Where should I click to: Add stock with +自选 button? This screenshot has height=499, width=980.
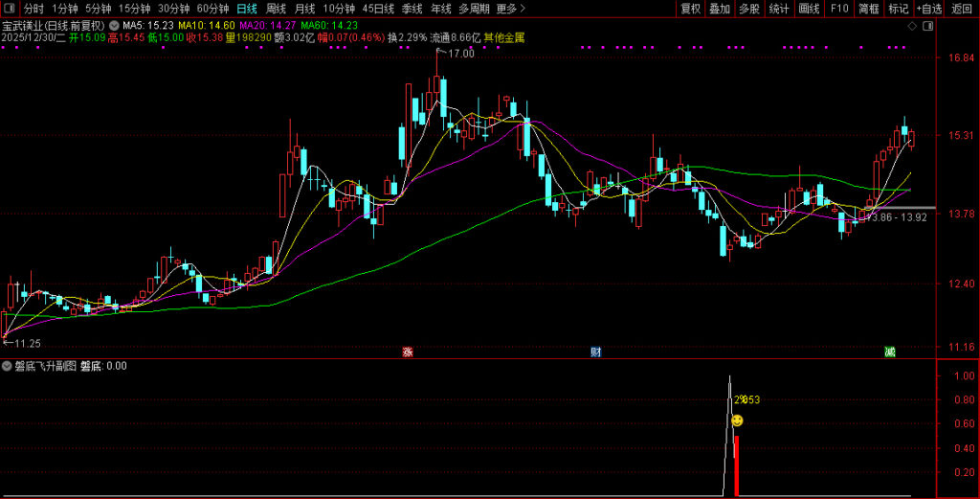(928, 9)
